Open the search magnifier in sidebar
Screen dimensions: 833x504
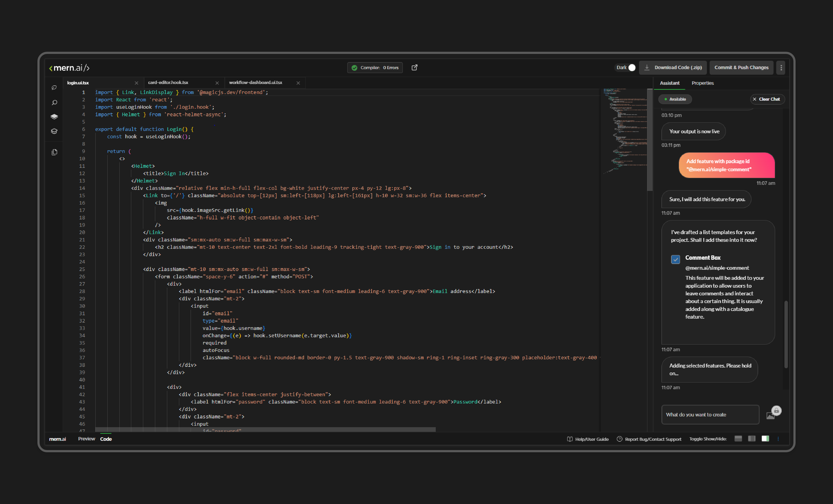pos(54,102)
